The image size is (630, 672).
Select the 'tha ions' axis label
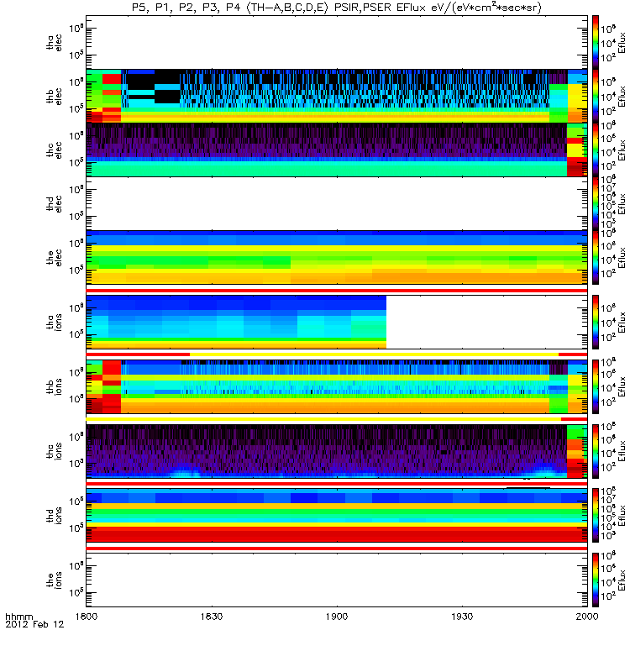point(55,323)
